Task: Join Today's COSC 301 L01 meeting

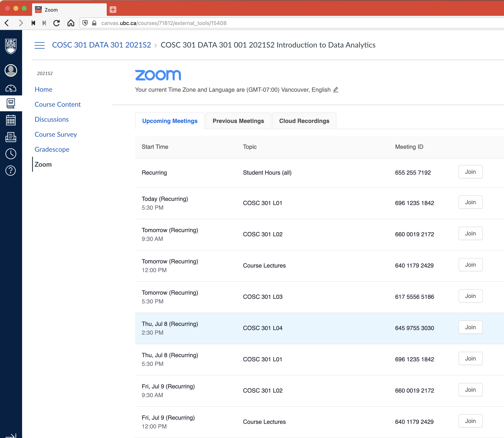Action: [x=470, y=202]
